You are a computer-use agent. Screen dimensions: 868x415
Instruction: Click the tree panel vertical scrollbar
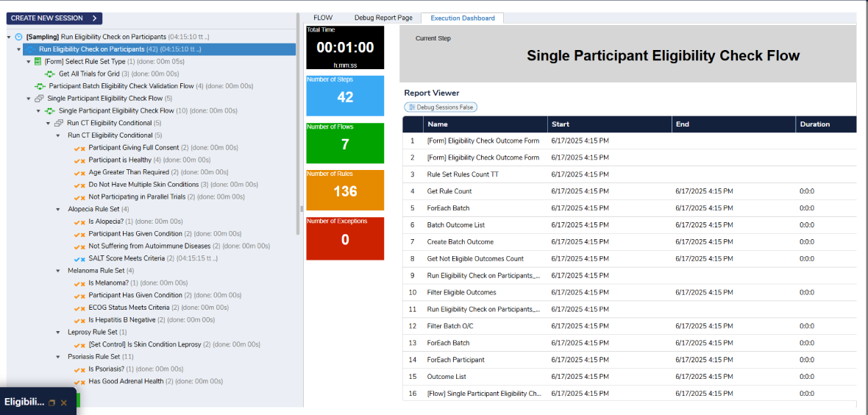[x=299, y=130]
